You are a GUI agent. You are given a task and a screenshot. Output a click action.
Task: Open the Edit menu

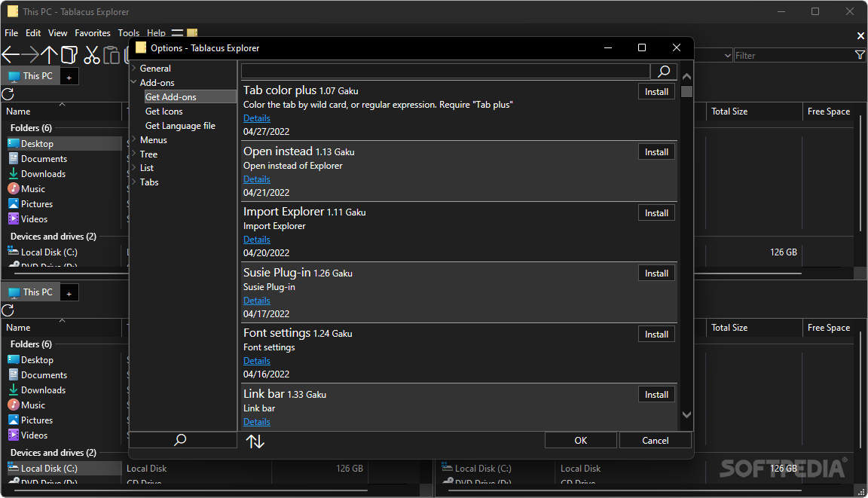click(x=33, y=32)
